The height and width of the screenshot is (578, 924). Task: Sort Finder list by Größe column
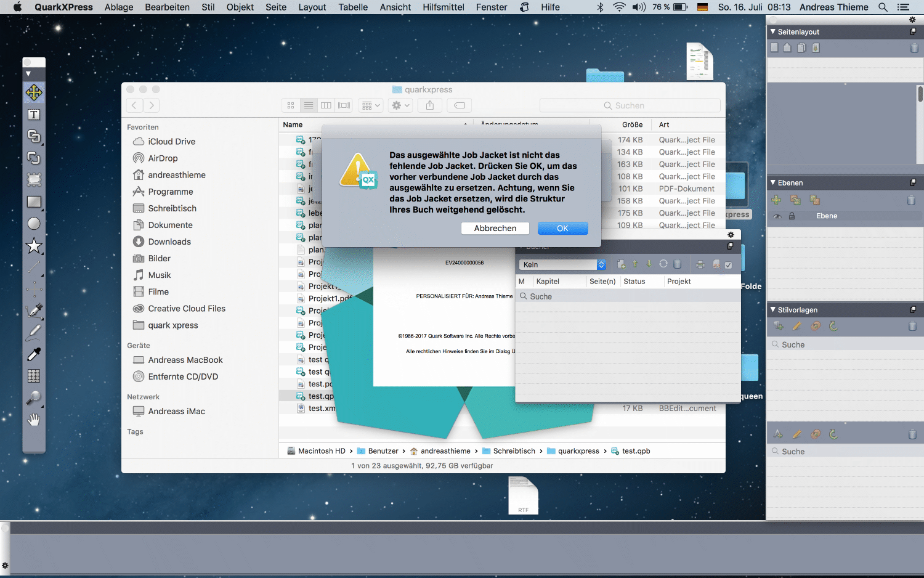pos(632,124)
